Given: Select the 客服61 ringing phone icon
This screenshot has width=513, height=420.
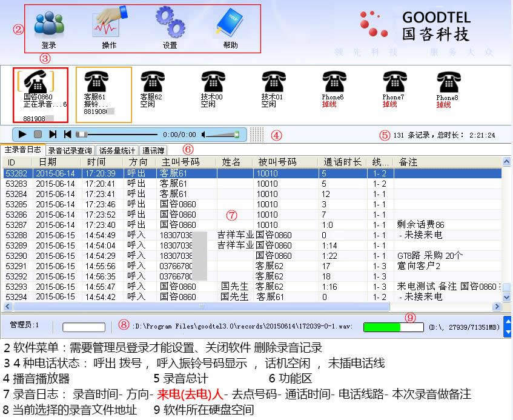Looking at the screenshot, I should 96,81.
